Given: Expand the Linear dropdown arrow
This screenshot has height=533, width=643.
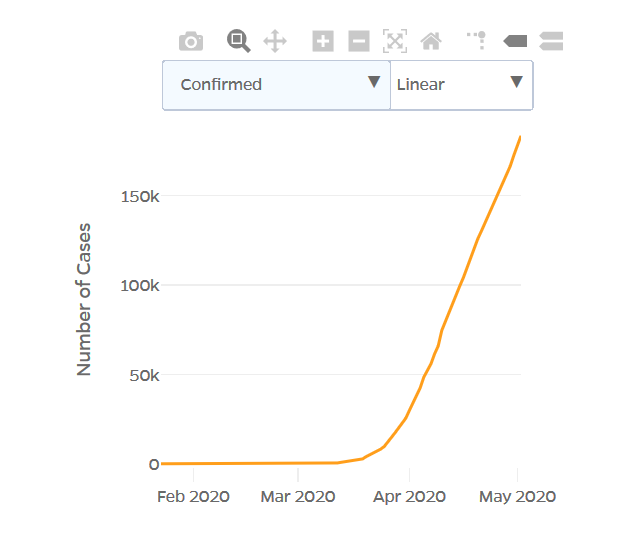Looking at the screenshot, I should [516, 82].
